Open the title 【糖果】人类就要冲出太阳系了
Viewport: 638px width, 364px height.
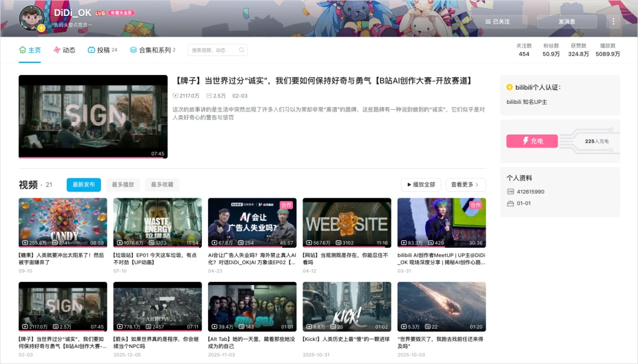61,259
